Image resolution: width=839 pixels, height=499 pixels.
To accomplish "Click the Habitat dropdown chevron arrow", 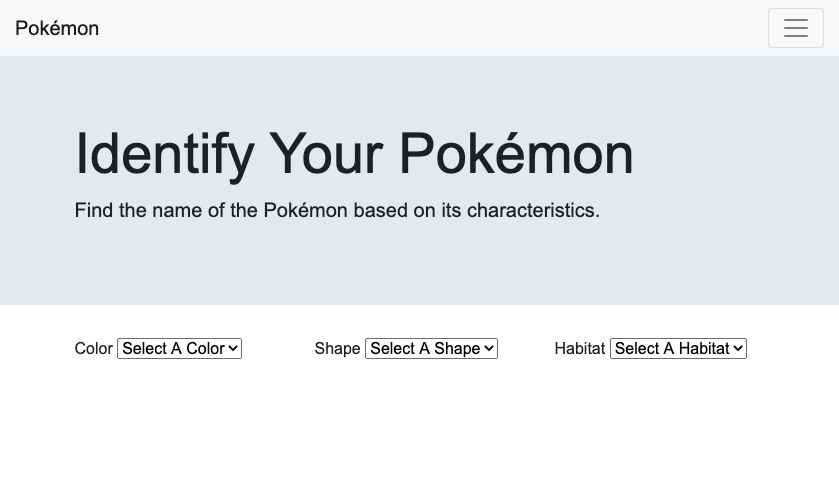I will 738,348.
